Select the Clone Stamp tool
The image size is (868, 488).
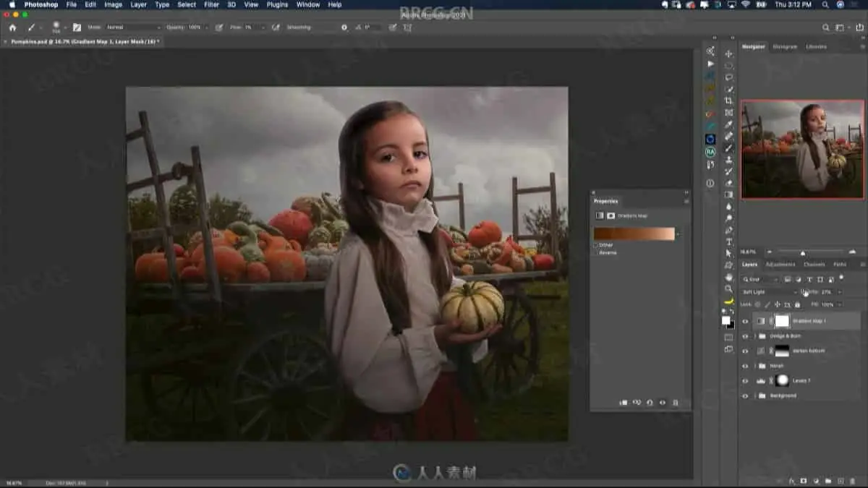[728, 159]
